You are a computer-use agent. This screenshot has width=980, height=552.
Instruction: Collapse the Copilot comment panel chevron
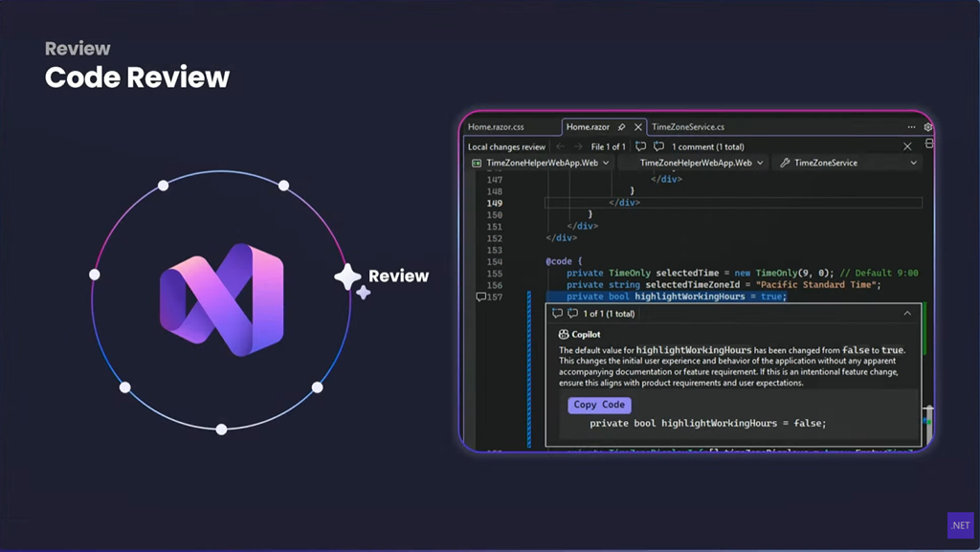click(907, 313)
